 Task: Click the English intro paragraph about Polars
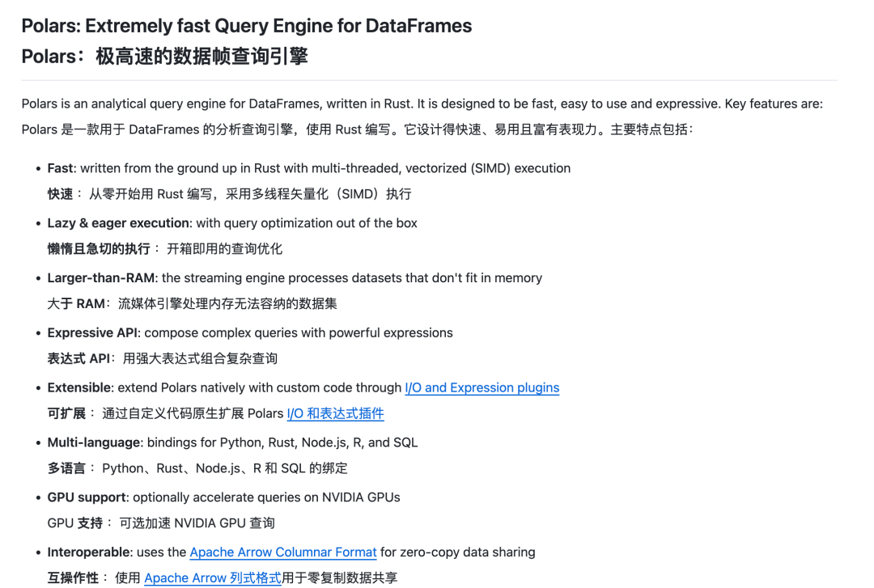click(422, 104)
